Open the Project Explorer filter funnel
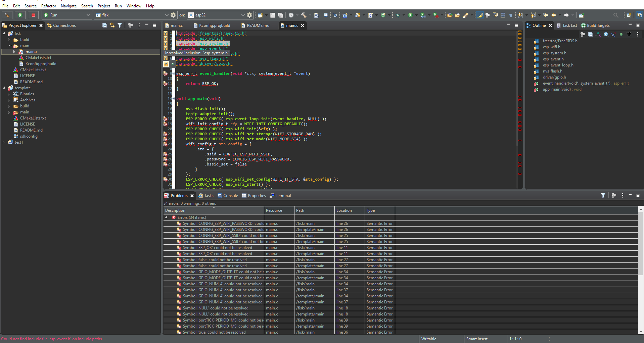644x343 pixels. click(x=120, y=25)
